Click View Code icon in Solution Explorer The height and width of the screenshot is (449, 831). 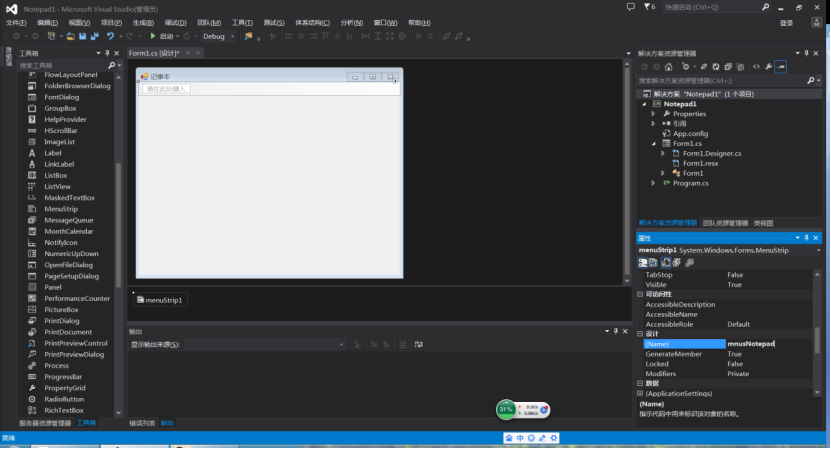[x=756, y=67]
